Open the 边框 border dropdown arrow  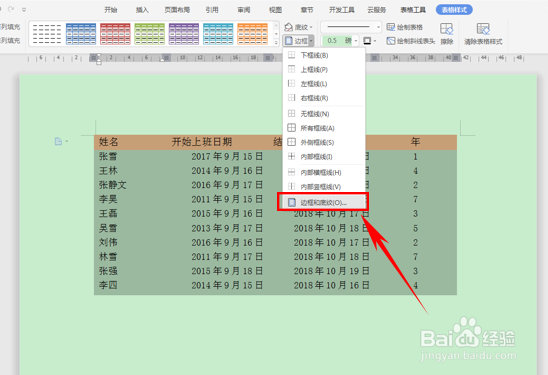point(311,41)
